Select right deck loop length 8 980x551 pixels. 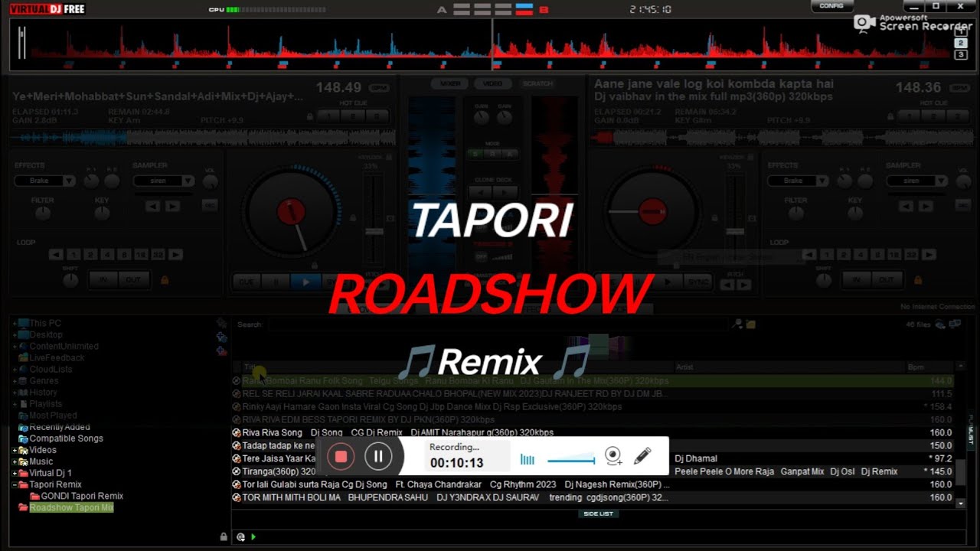(x=877, y=255)
